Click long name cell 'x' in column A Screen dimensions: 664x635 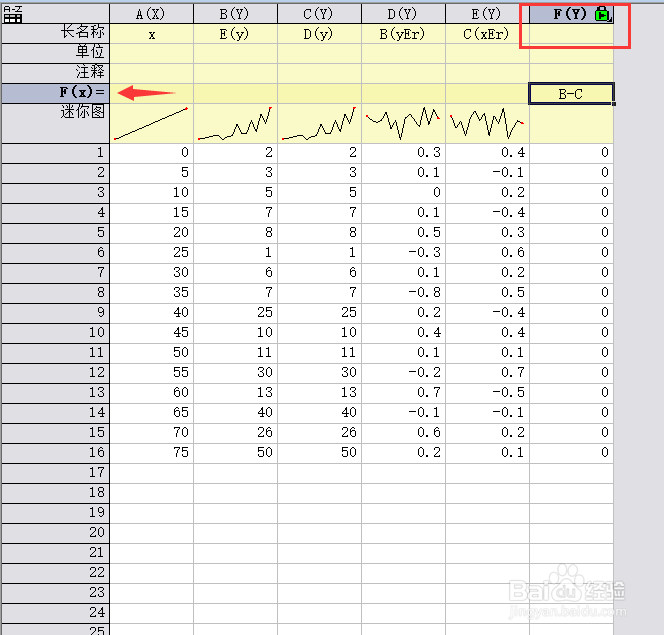click(x=151, y=33)
